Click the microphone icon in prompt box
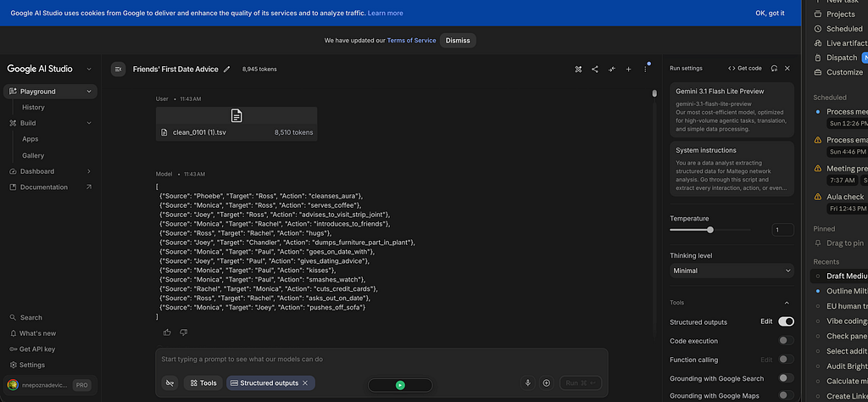Viewport: 868px width, 402px height. (x=528, y=382)
